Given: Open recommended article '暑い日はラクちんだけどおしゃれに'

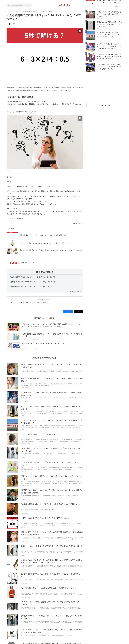Looking at the screenshot, I should point(51,366).
